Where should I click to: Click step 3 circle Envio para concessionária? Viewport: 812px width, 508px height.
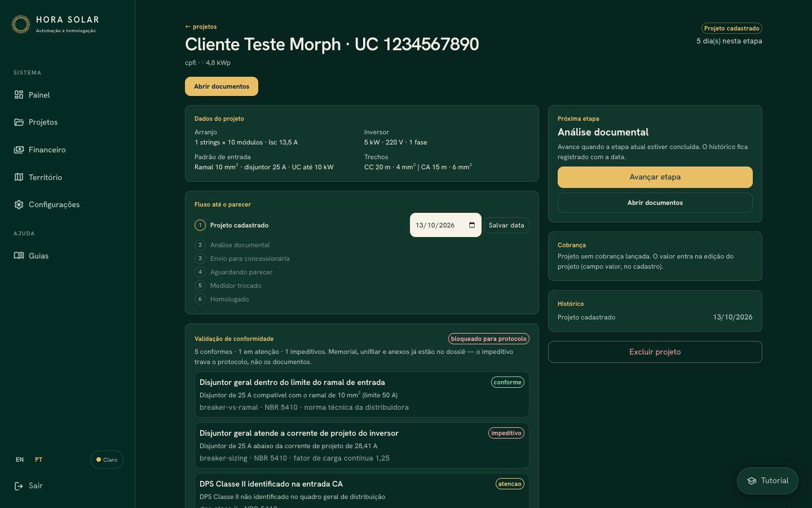pos(200,259)
